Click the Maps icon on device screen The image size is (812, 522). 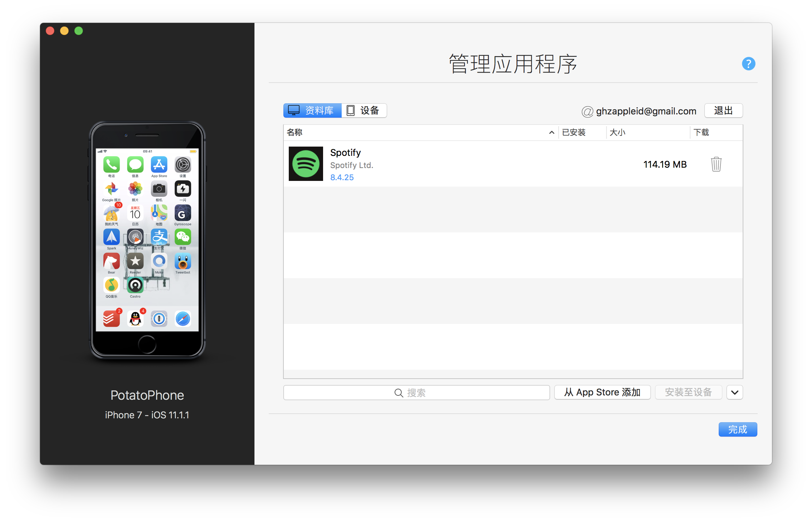(x=159, y=213)
